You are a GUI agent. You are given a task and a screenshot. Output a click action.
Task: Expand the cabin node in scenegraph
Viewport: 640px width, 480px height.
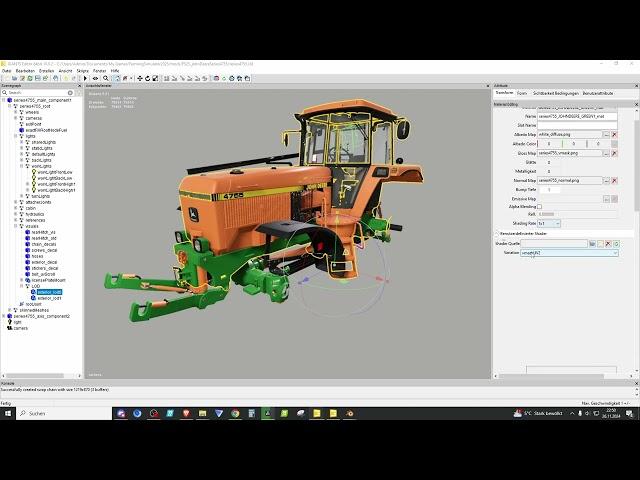coord(16,208)
